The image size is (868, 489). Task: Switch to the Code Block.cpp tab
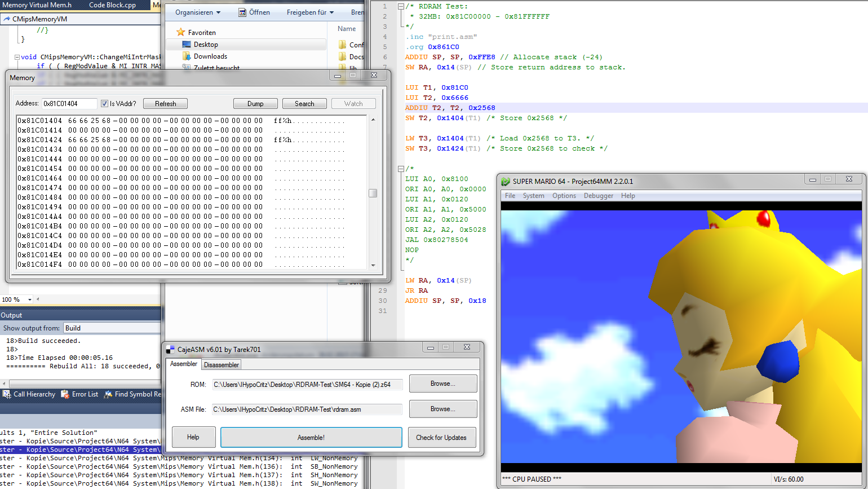coord(113,5)
